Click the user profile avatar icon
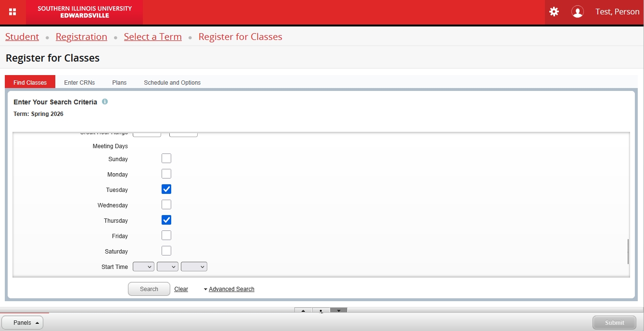This screenshot has width=644, height=331. coord(577,12)
